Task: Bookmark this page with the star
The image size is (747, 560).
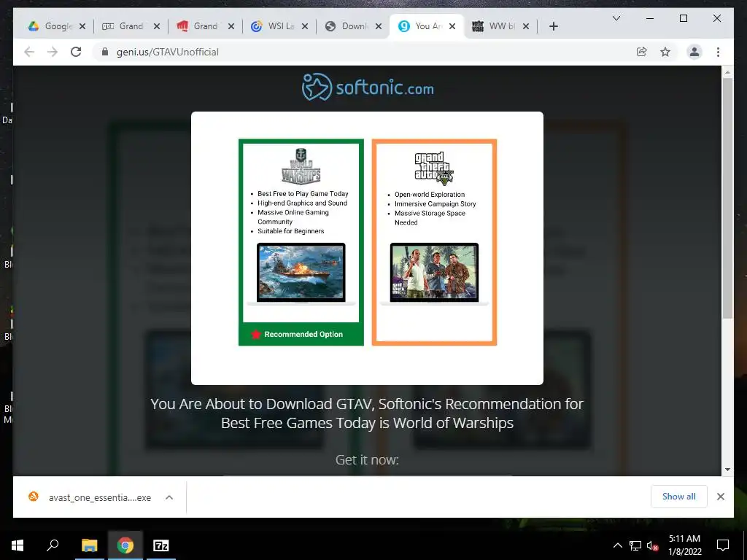Action: tap(665, 52)
